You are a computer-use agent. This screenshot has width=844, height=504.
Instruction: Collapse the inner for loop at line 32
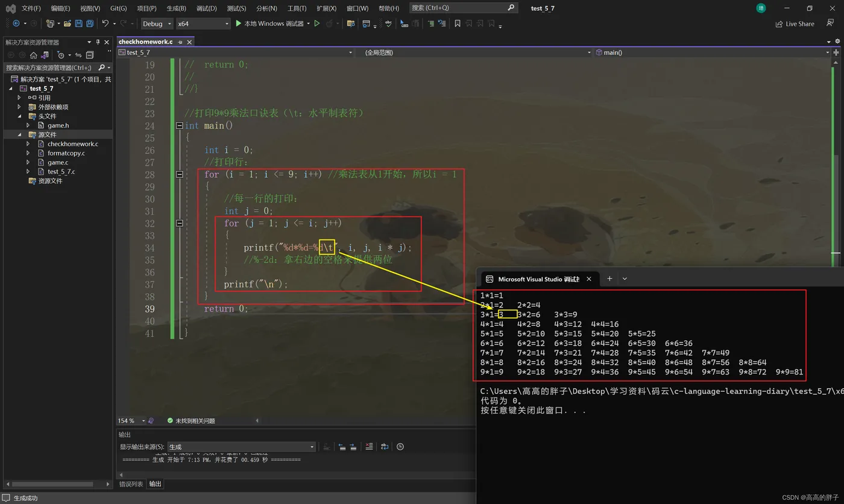[x=179, y=223]
